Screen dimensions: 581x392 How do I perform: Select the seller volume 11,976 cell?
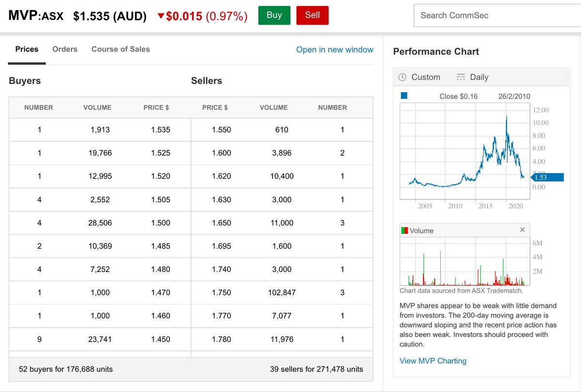[x=282, y=339]
